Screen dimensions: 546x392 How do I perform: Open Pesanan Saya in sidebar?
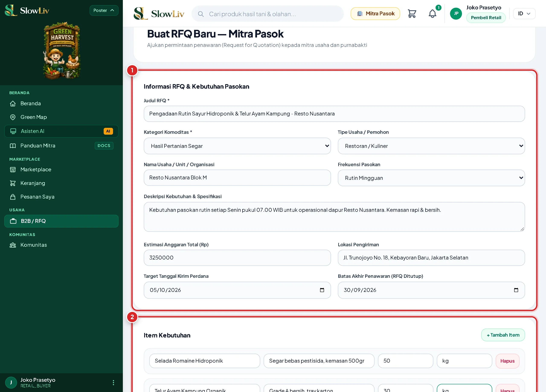click(x=61, y=197)
